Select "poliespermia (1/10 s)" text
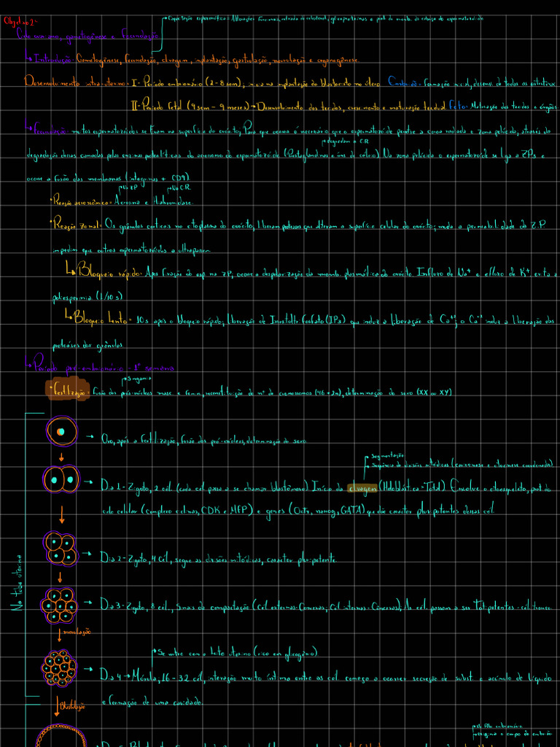The width and height of the screenshot is (560, 747). coord(87,297)
